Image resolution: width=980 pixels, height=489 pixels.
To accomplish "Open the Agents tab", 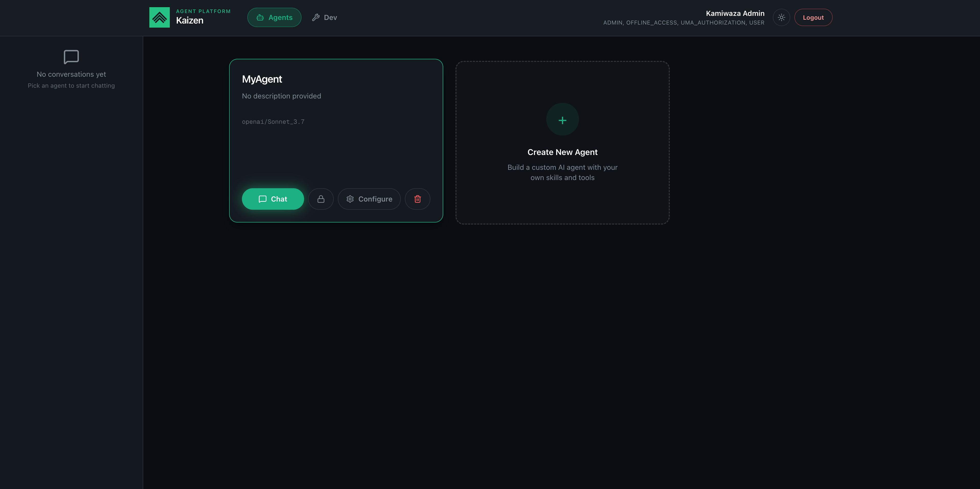I will click(274, 17).
